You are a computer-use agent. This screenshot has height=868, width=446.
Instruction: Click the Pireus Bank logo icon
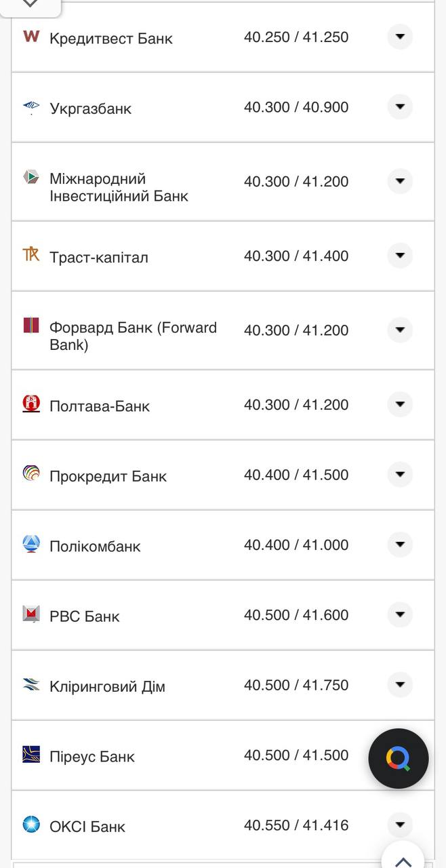[x=30, y=752]
